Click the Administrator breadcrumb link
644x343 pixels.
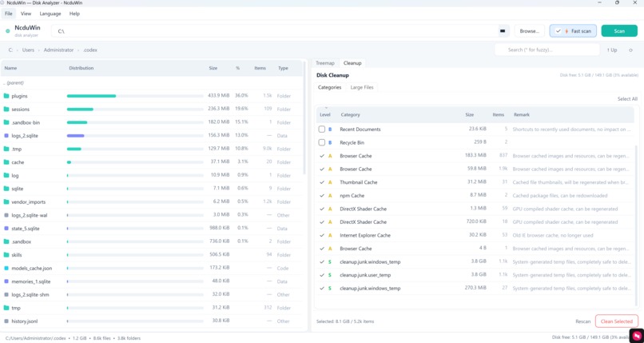59,50
